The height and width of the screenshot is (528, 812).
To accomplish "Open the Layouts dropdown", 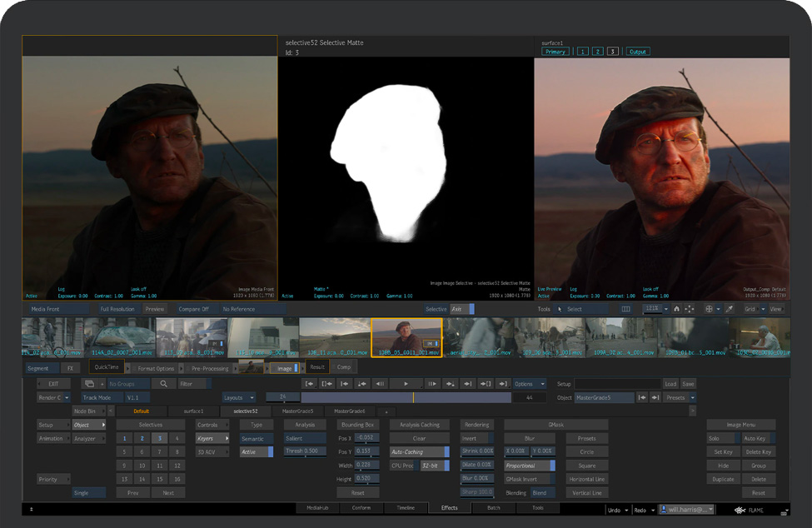I will click(238, 398).
